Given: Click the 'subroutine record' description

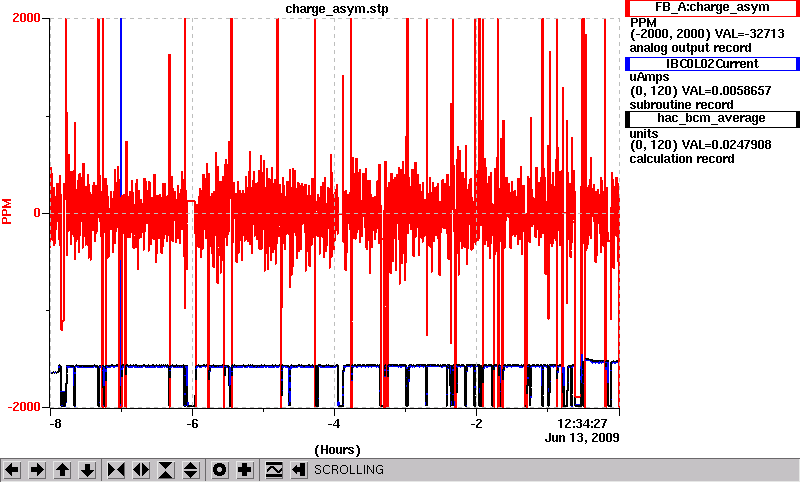Looking at the screenshot, I should tap(681, 105).
